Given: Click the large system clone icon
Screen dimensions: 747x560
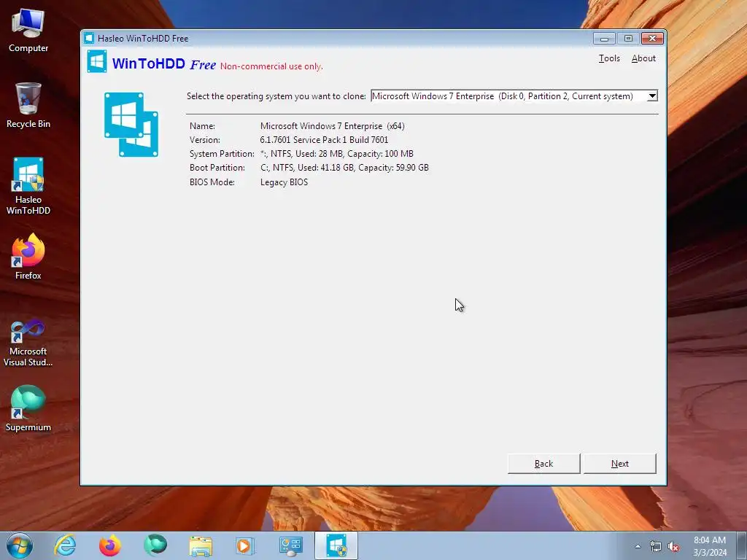Looking at the screenshot, I should 131,125.
